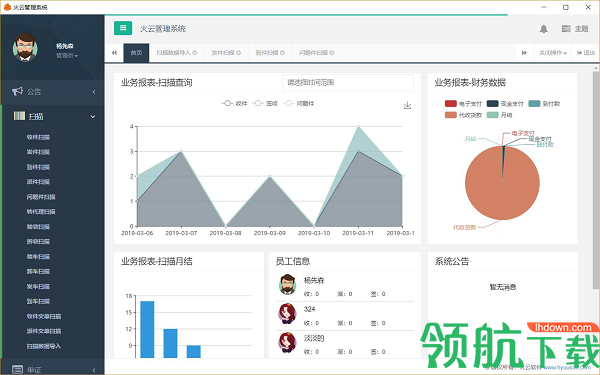Close the 扫描数据导入 tab via its x
The image size is (600, 375).
coord(195,53)
